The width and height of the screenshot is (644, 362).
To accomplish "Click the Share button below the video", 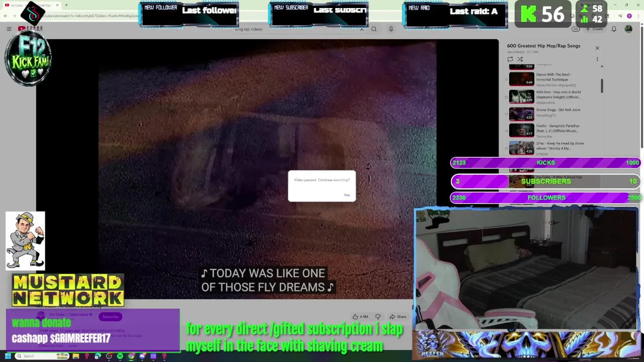I will (x=398, y=317).
